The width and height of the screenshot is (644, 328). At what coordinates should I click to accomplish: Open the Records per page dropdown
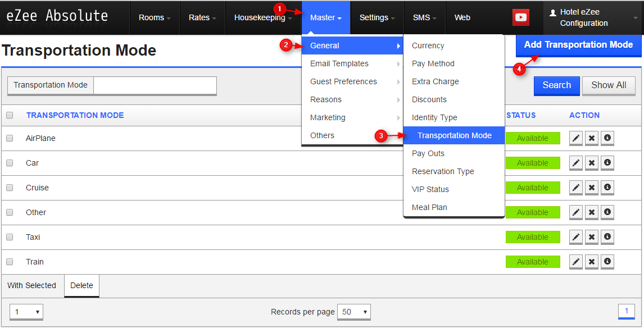pos(353,312)
